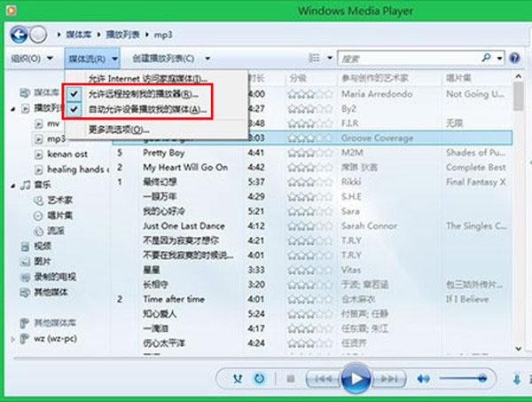Select the 媒体库 library icon in sidebar
This screenshot has width=532, height=402.
25,92
